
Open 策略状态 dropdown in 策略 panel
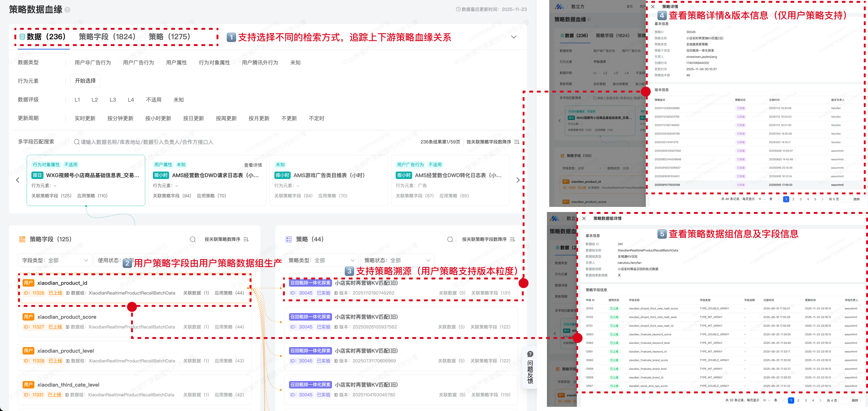pos(397,260)
